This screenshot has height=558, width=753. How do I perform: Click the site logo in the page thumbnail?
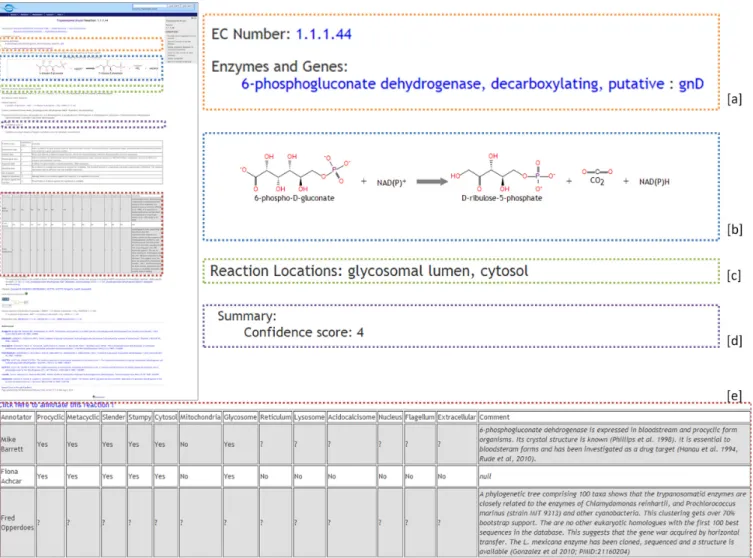[9, 7]
